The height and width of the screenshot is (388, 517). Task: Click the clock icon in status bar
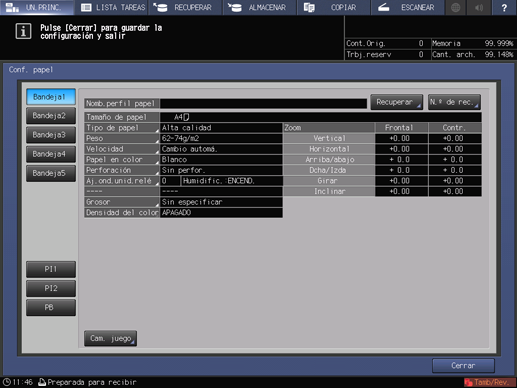click(x=7, y=382)
